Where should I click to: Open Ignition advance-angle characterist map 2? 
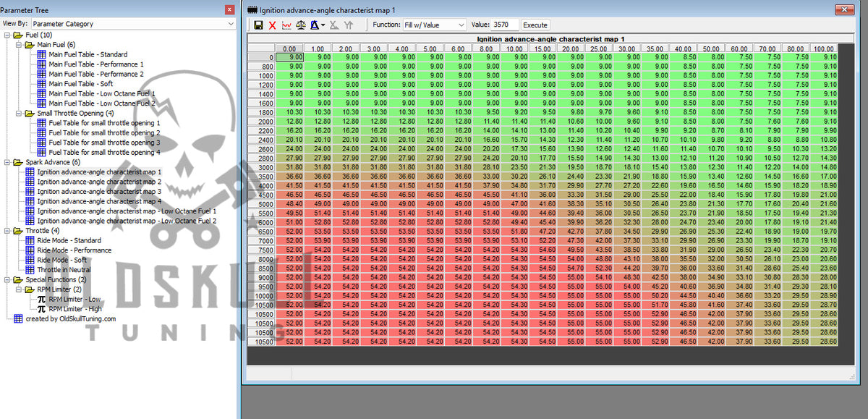point(100,182)
